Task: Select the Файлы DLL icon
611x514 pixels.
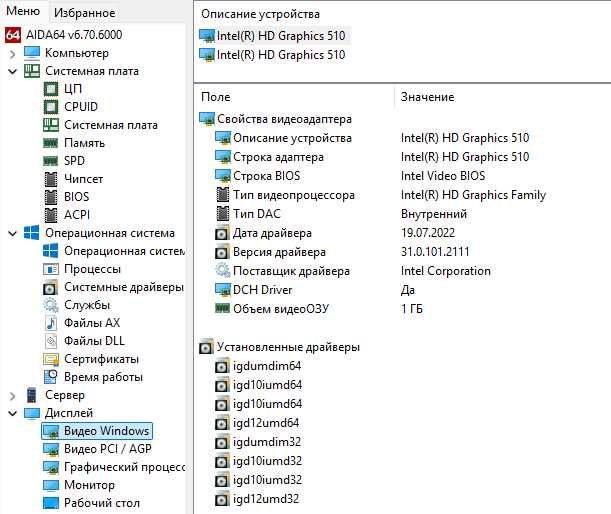Action: click(x=51, y=341)
